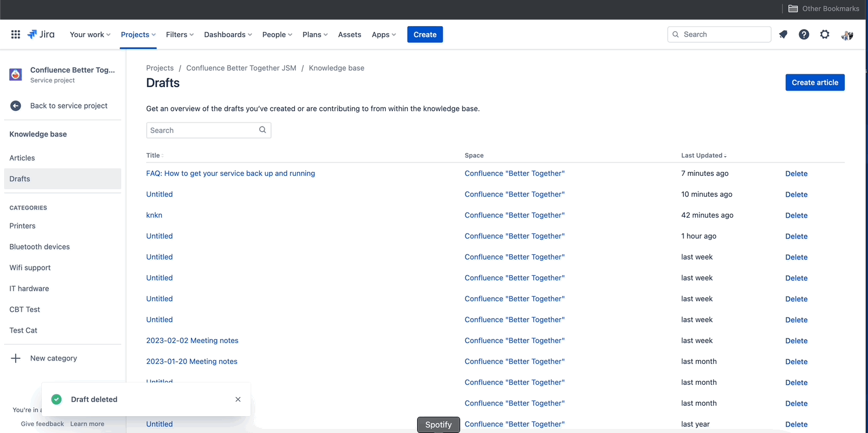This screenshot has height=433, width=868.
Task: Expand the Plans dropdown
Action: click(315, 35)
